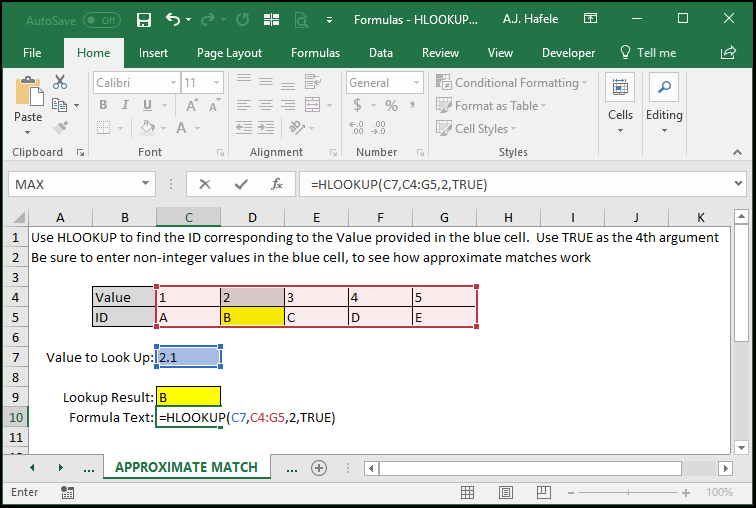
Task: Click Page Layout view icon in status bar
Action: [x=506, y=492]
